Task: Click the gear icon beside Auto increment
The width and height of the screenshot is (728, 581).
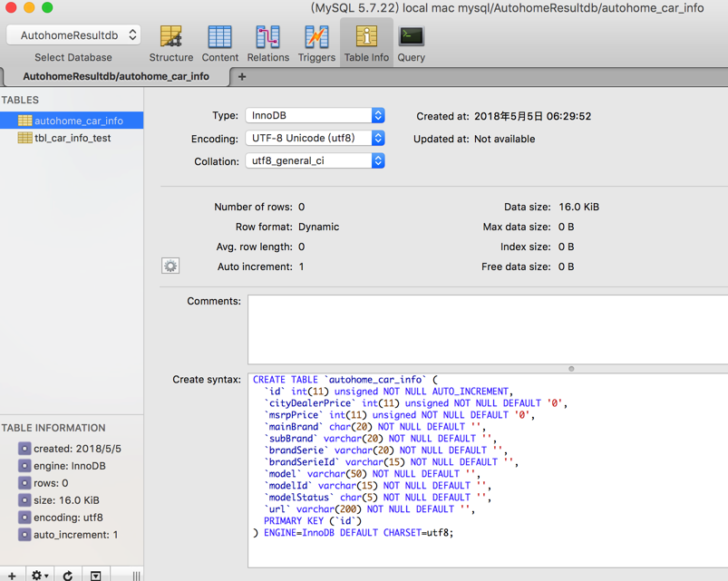Action: [x=170, y=266]
